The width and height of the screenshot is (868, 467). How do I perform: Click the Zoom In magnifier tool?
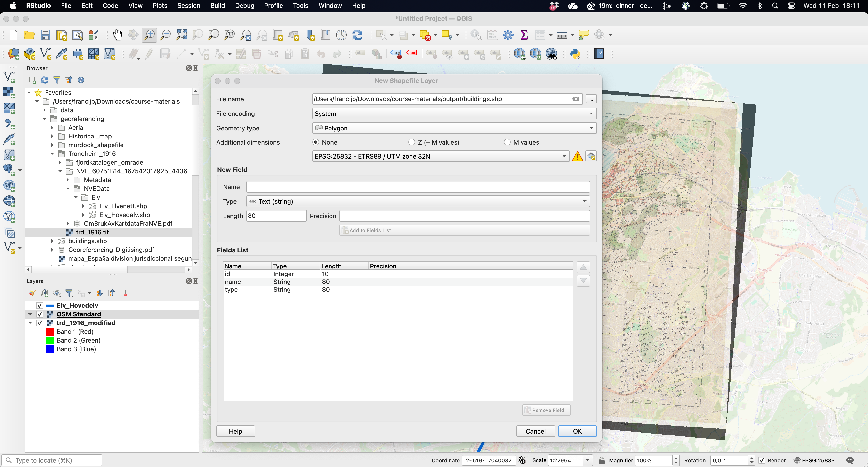tap(149, 35)
